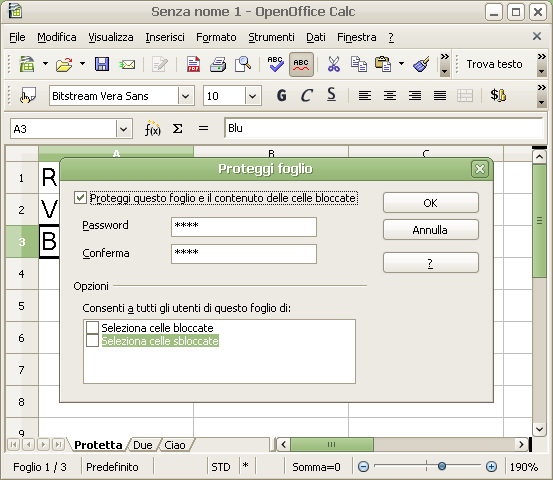553x480 pixels.
Task: Open the File menu
Action: [17, 37]
